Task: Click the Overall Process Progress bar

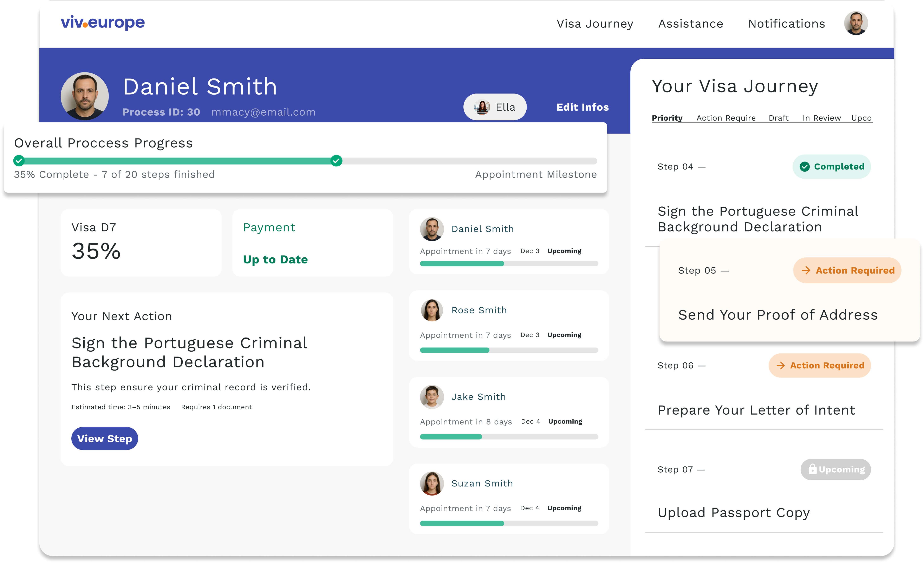Action: [305, 161]
